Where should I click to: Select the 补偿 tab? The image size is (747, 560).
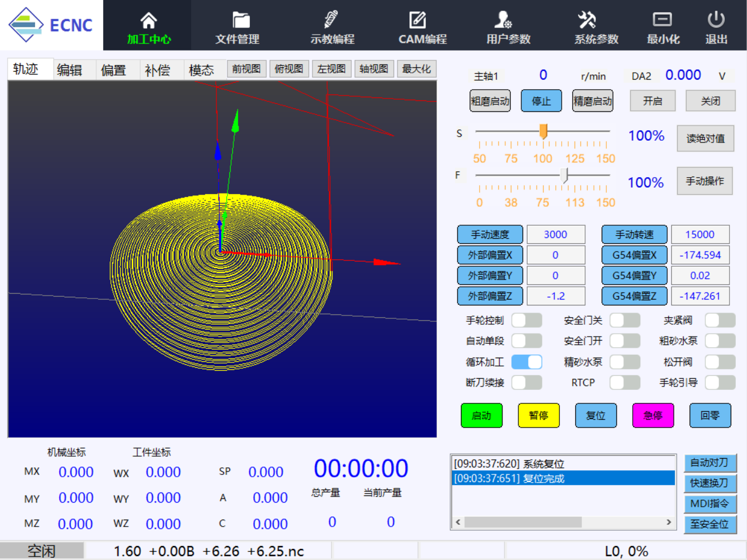[x=157, y=70]
